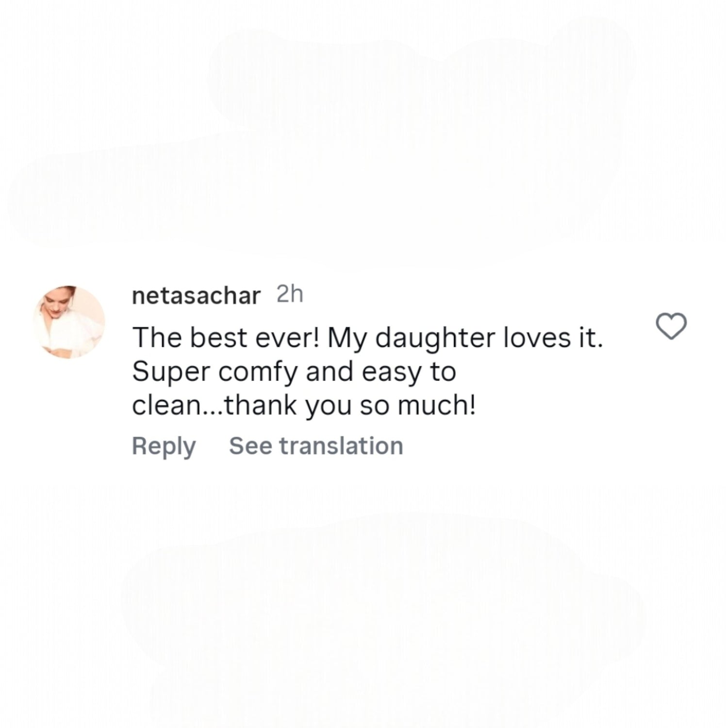
Task: Hit the outlined heart button at right
Action: (671, 326)
